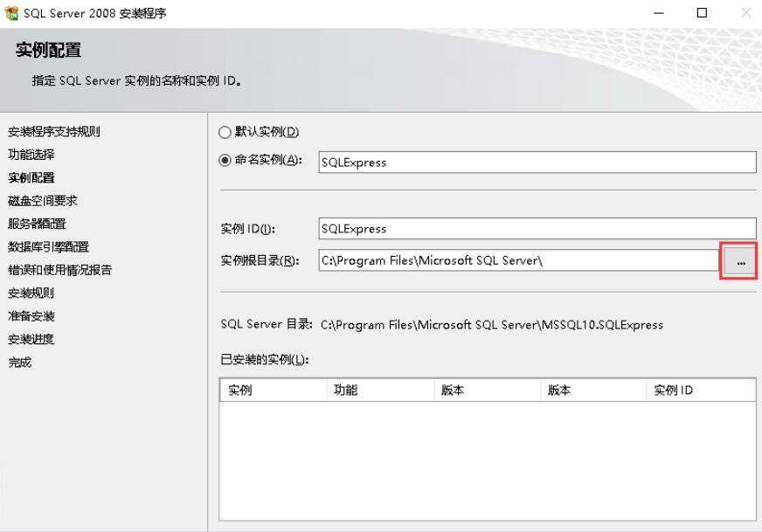This screenshot has width=762, height=532.
Task: Click the 功能 column header
Action: 380,390
